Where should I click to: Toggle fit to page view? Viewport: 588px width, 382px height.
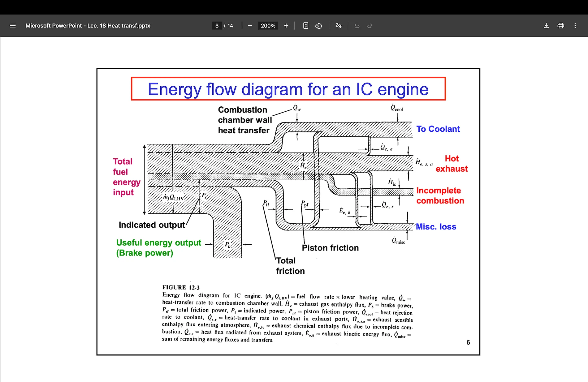[x=305, y=26]
